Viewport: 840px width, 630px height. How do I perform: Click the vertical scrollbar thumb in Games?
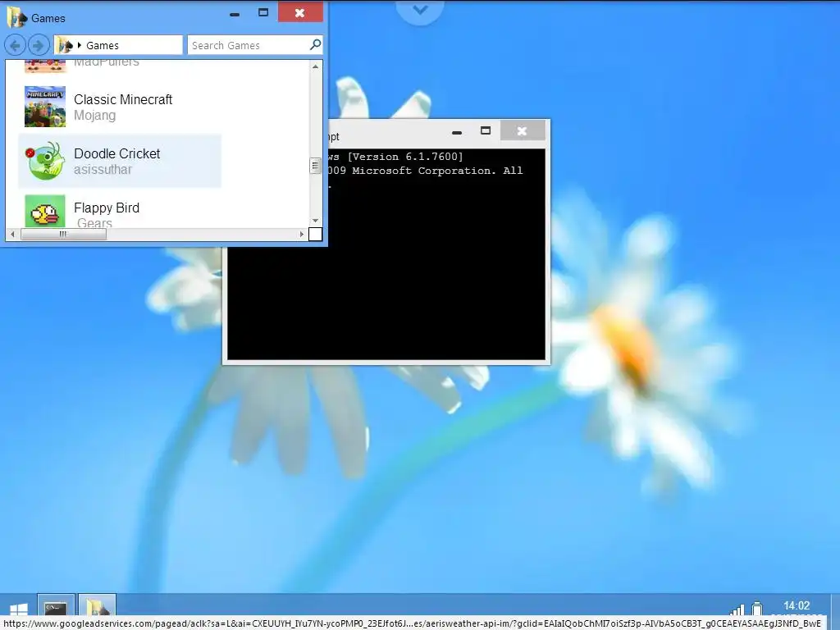(316, 166)
